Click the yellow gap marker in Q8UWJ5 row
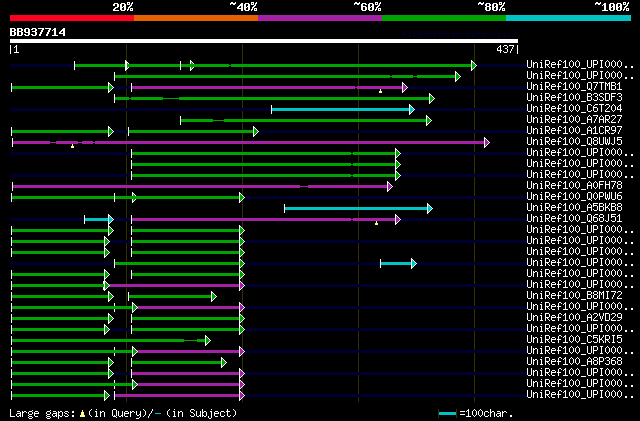The width and height of the screenshot is (640, 421). point(72,146)
